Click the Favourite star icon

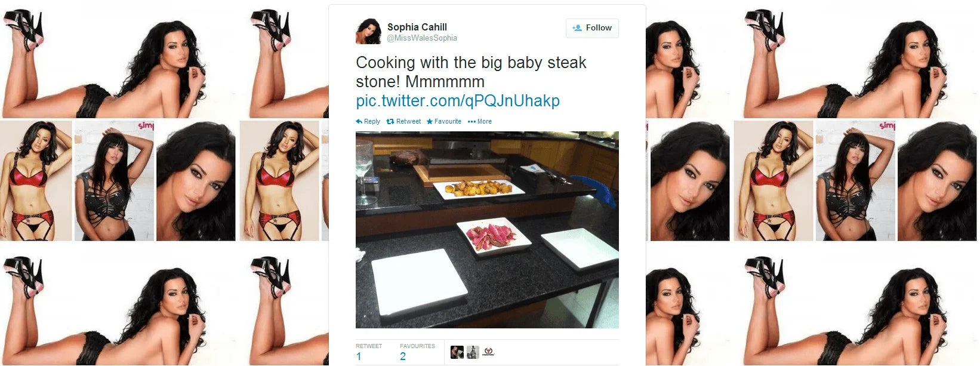pyautogui.click(x=429, y=121)
